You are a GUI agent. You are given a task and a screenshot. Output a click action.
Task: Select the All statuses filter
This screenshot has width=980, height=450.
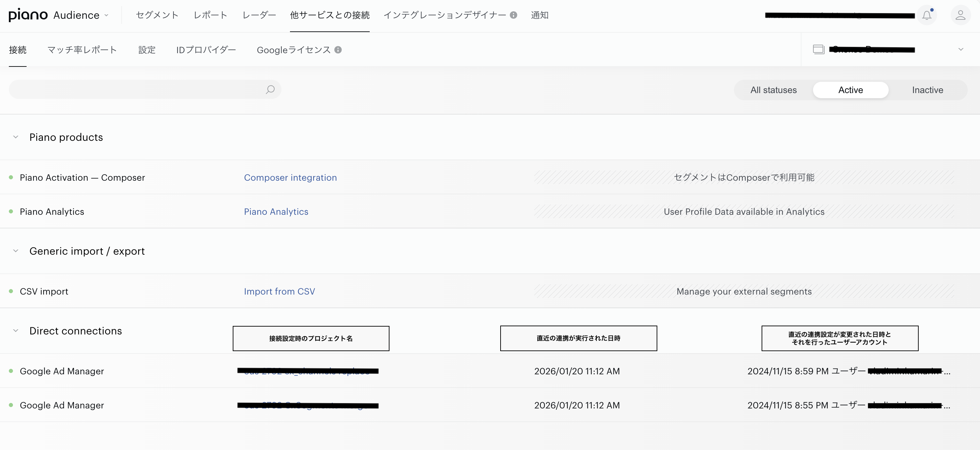774,90
